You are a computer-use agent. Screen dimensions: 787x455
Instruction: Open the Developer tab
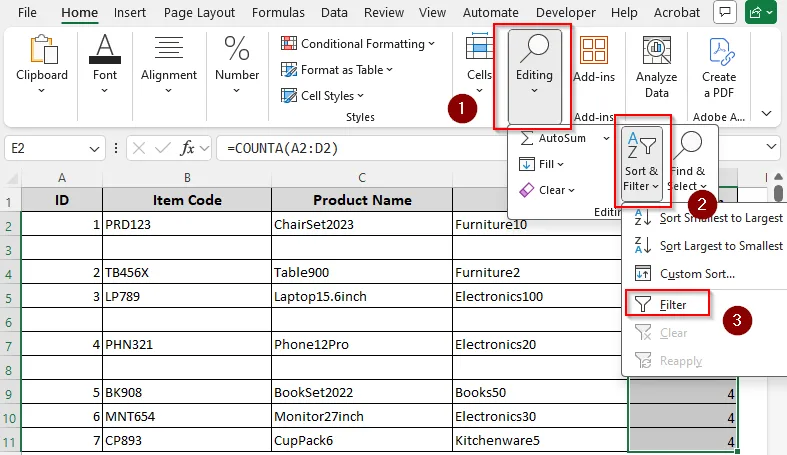pyautogui.click(x=566, y=13)
